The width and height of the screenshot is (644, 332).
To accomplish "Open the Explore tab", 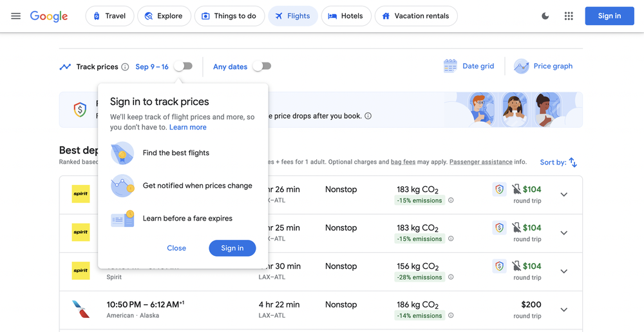I will pyautogui.click(x=164, y=16).
